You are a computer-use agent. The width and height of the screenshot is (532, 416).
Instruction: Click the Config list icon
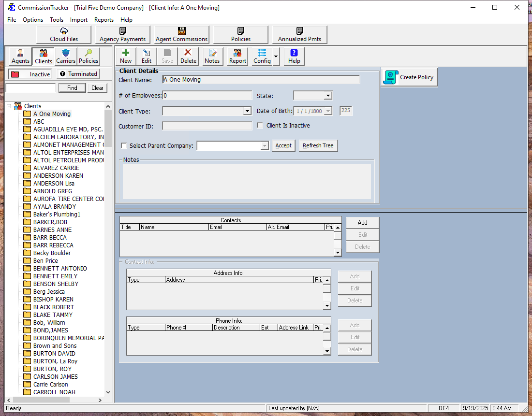262,56
